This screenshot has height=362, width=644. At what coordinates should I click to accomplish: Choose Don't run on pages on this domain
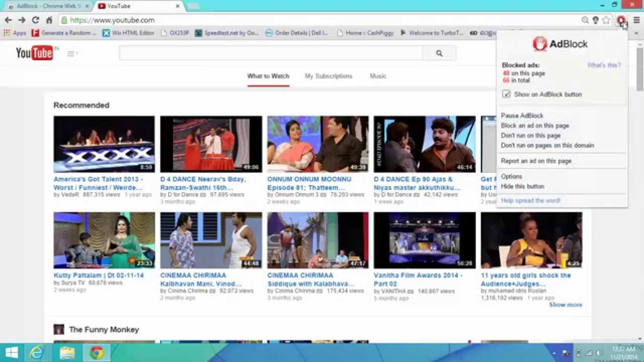[547, 145]
